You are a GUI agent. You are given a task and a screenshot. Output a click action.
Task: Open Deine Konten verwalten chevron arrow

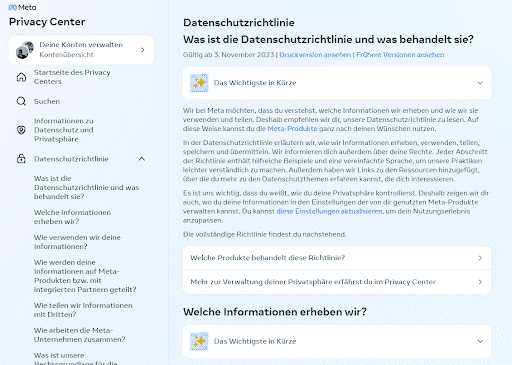tap(143, 50)
